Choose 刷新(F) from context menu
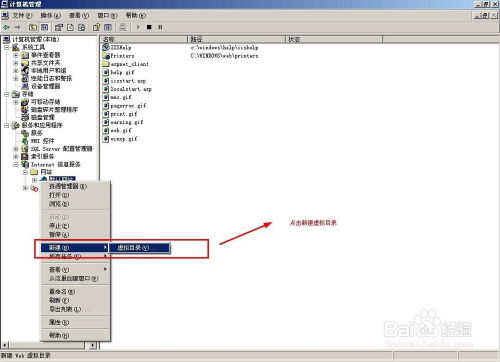Viewport: 500px width, 362px height. point(74,300)
